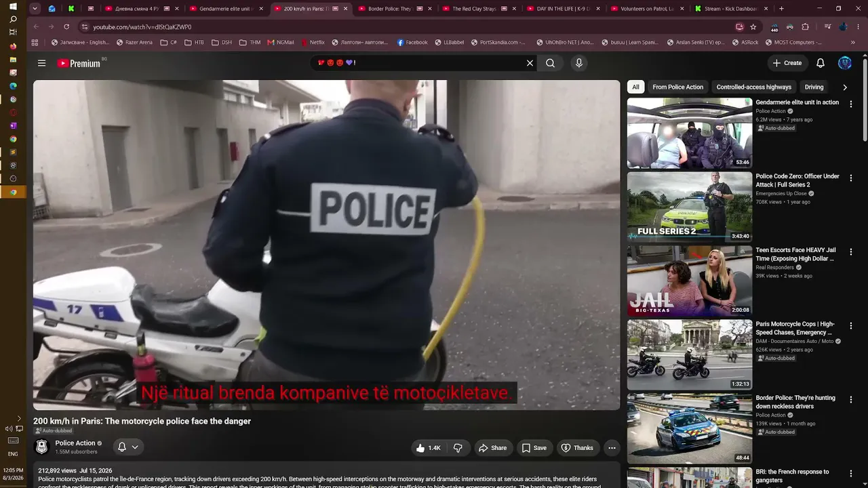The width and height of the screenshot is (868, 488).
Task: Open options for Gendarmerie elite unit video
Action: point(851,104)
